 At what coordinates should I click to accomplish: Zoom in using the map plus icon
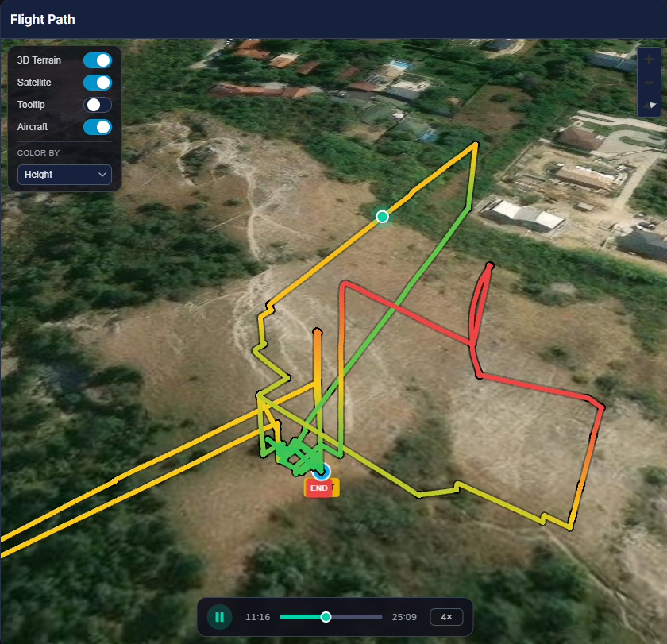(x=649, y=59)
